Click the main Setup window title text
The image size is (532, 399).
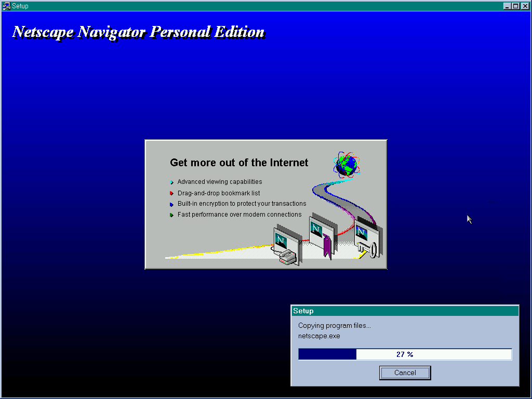[x=20, y=6]
